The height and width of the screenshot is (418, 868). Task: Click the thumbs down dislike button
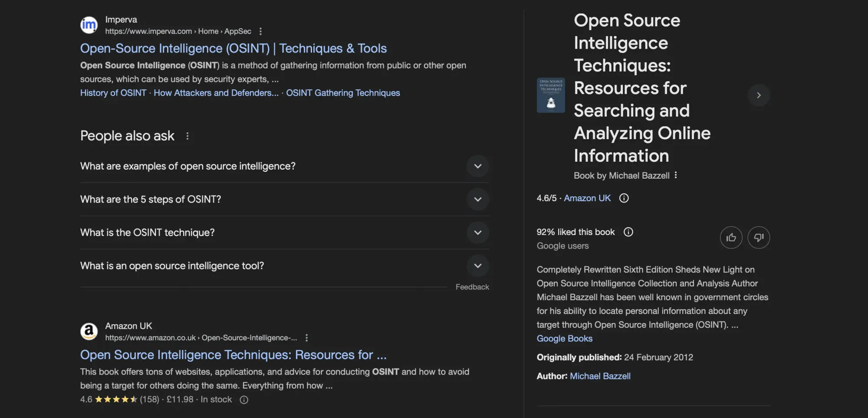click(759, 238)
